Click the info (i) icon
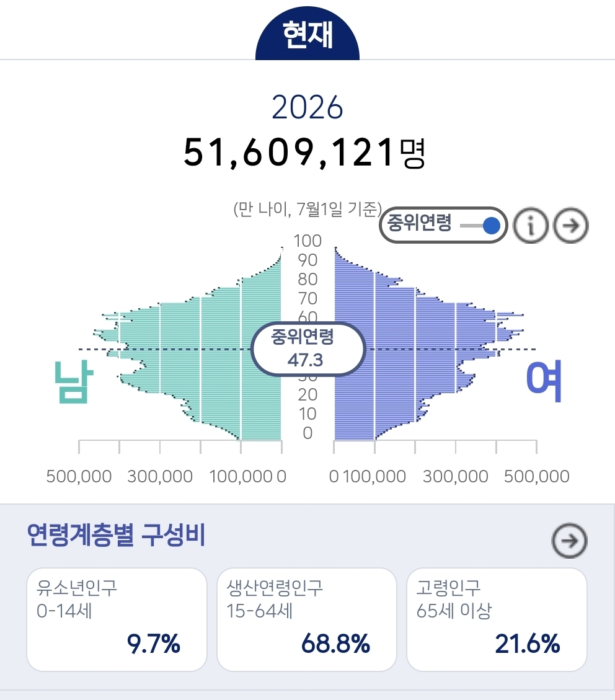The width and height of the screenshot is (615, 700). tap(531, 226)
